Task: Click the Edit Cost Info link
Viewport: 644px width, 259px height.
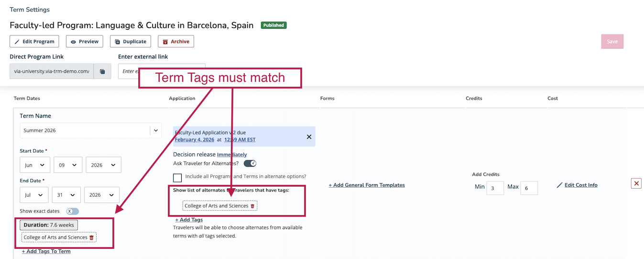Action: coord(580,185)
